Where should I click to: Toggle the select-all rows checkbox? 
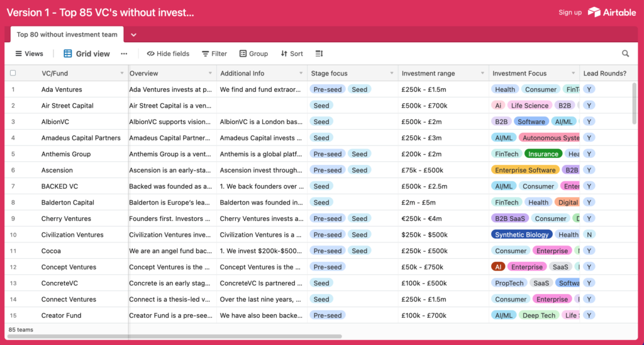coord(13,73)
